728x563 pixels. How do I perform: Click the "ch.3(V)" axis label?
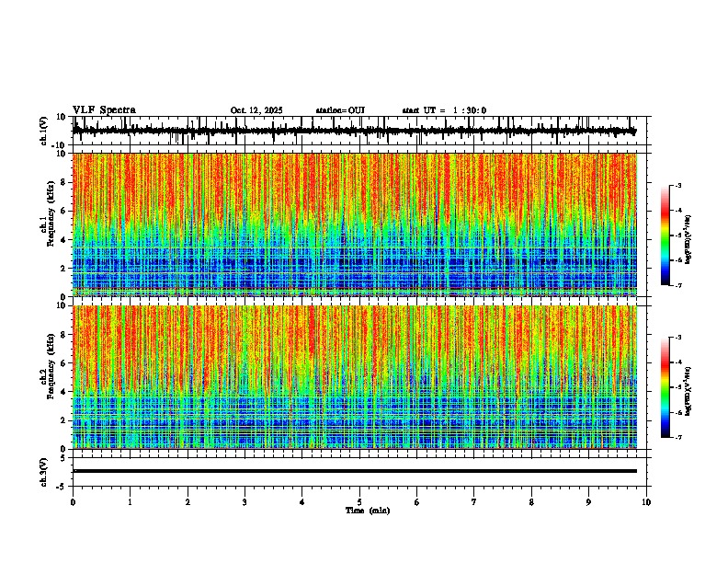[44, 472]
